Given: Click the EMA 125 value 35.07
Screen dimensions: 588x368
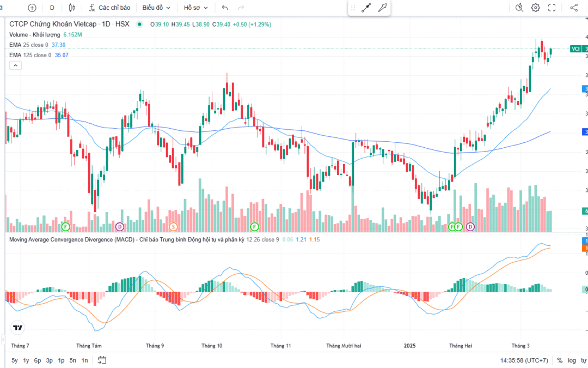Looking at the screenshot, I should [x=62, y=55].
